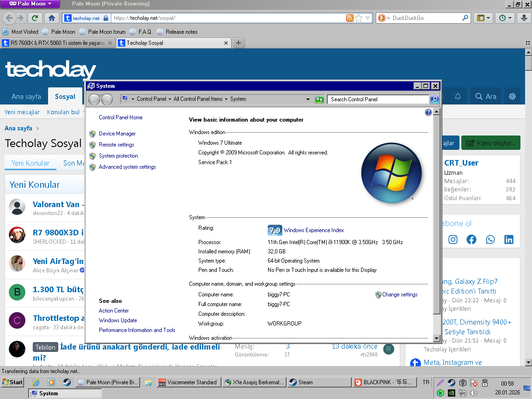Open Release notes bookmark
This screenshot has width=532, height=399.
177,32
